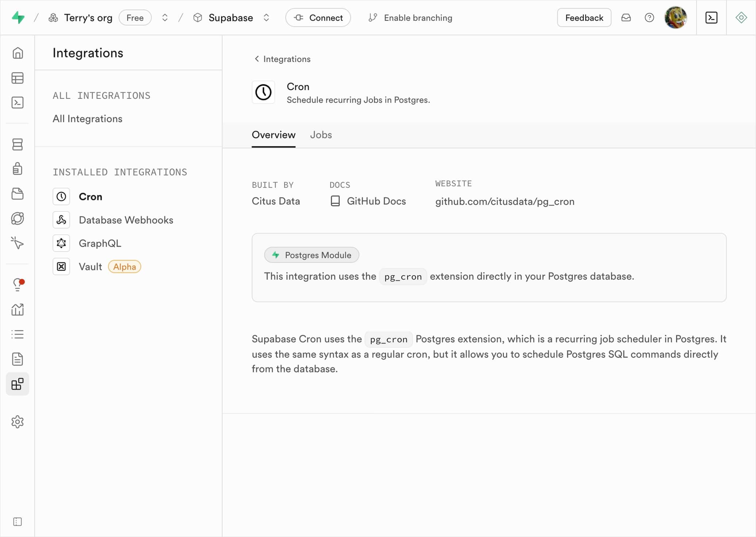Switch to the Jobs tab
756x537 pixels.
(x=321, y=135)
